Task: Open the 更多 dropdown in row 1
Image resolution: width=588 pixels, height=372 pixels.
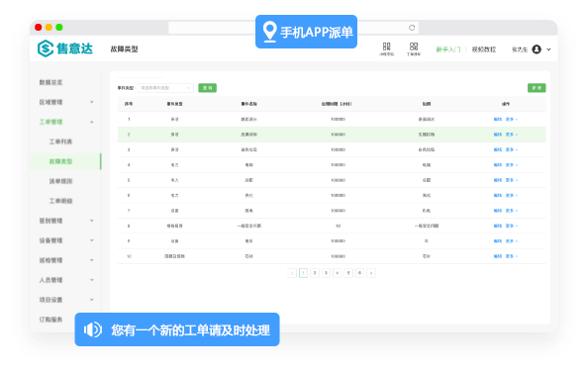Action: (x=512, y=120)
